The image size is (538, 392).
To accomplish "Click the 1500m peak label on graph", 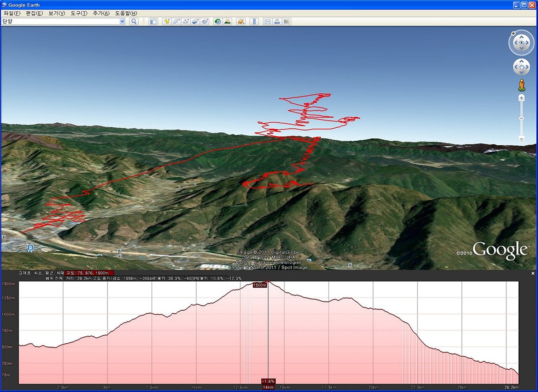I will pos(260,285).
